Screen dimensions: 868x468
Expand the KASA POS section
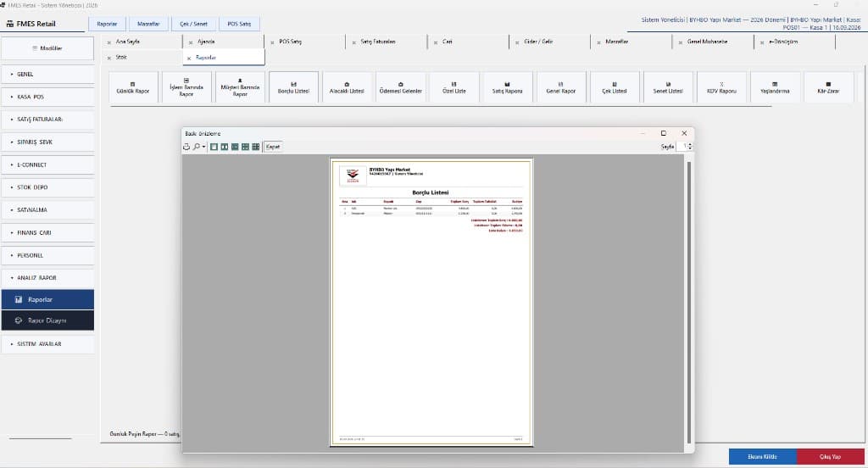(47, 97)
